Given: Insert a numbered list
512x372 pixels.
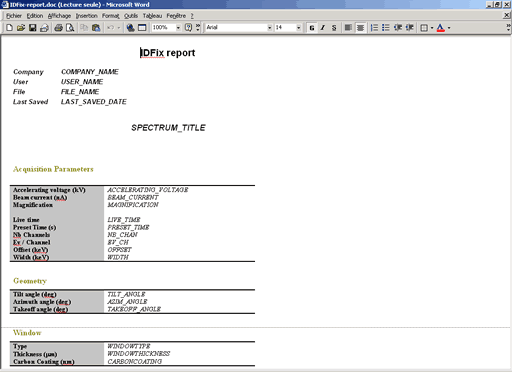Looking at the screenshot, I should point(374,28).
